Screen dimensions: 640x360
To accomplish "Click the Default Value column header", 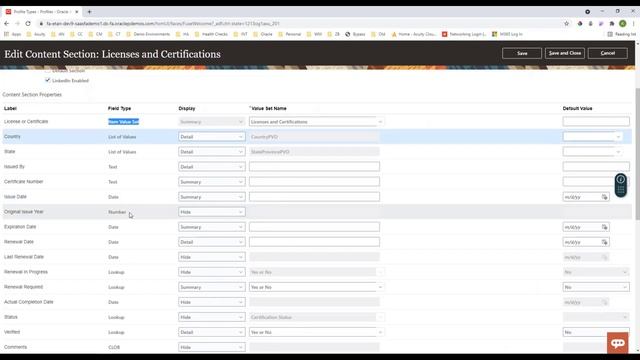I will (577, 109).
